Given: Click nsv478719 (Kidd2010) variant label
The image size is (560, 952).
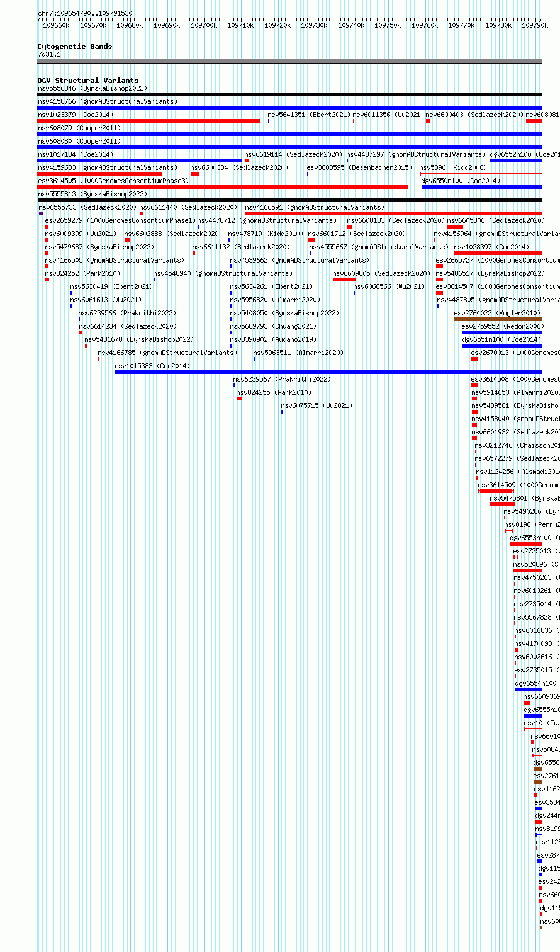Looking at the screenshot, I should [266, 234].
